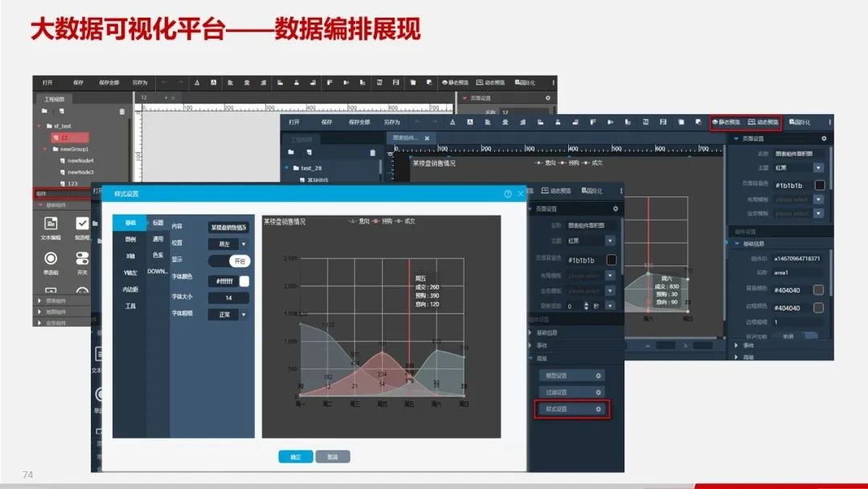Select the 内边距 tab in dialog
The width and height of the screenshot is (868, 489).
pyautogui.click(x=130, y=289)
